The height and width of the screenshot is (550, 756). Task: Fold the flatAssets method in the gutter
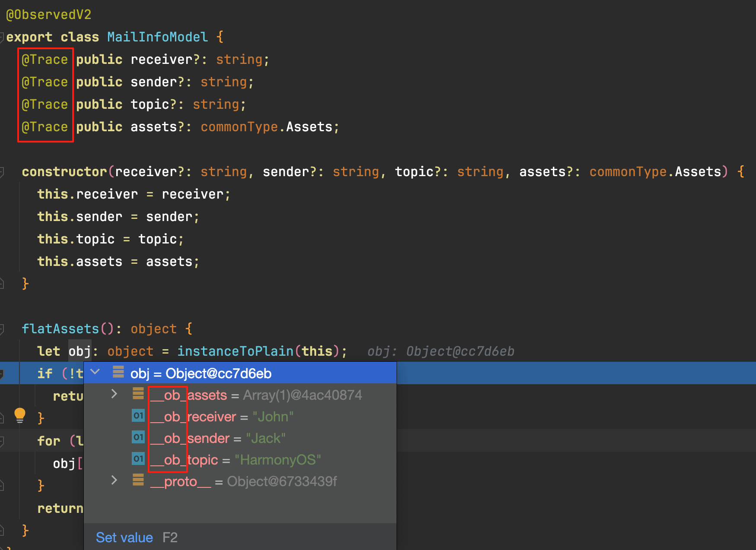pos(2,329)
